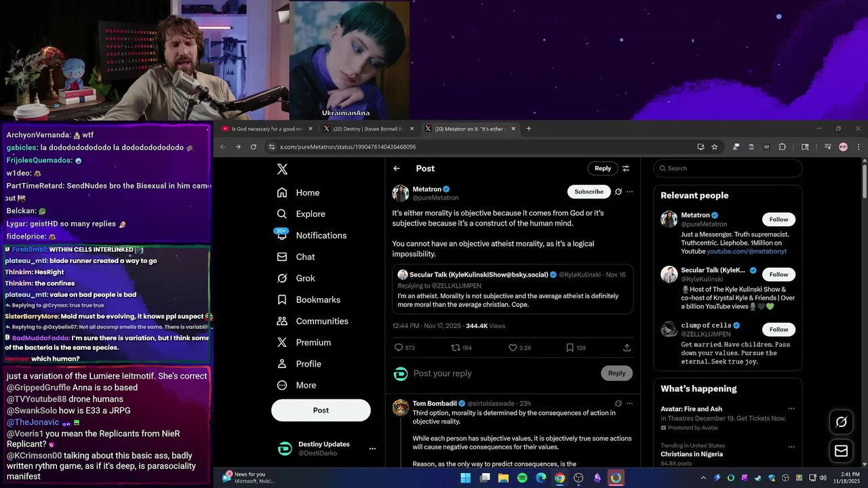Open Chrome three-dot menu
The height and width of the screenshot is (488, 868).
859,146
